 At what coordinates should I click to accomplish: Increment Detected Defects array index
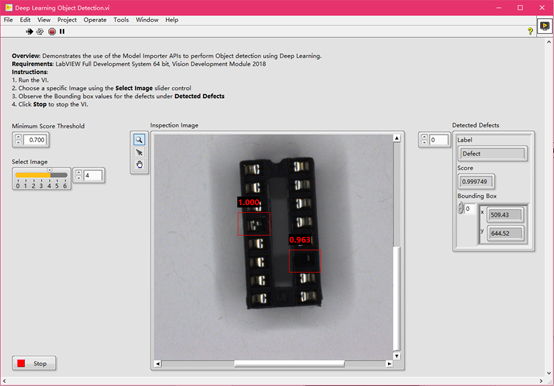pos(424,137)
